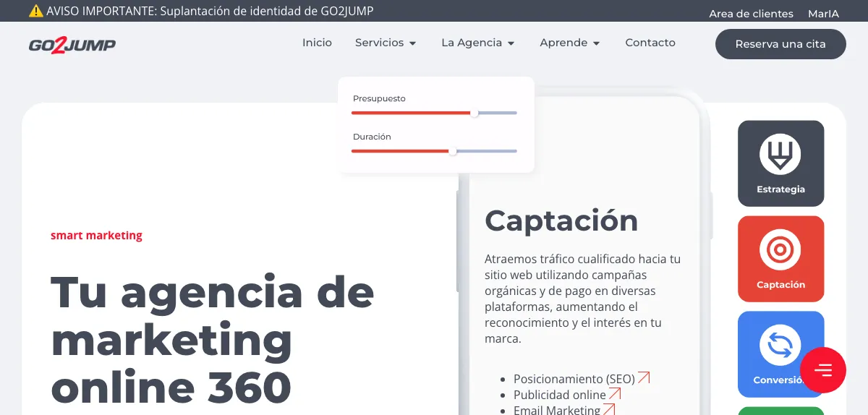
Task: Go to Inicio page
Action: pos(317,43)
